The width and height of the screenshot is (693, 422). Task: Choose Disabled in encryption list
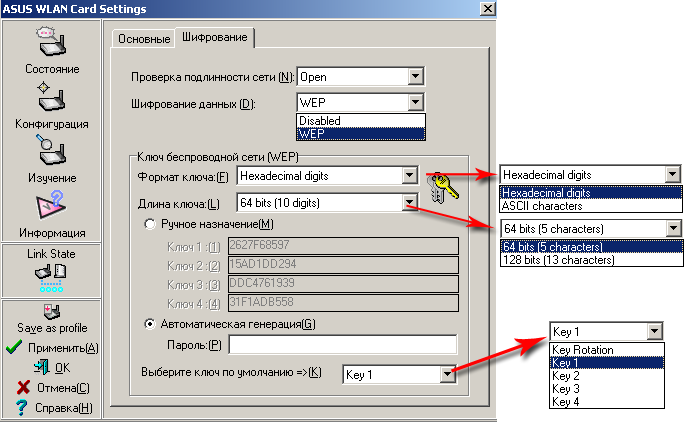click(361, 121)
